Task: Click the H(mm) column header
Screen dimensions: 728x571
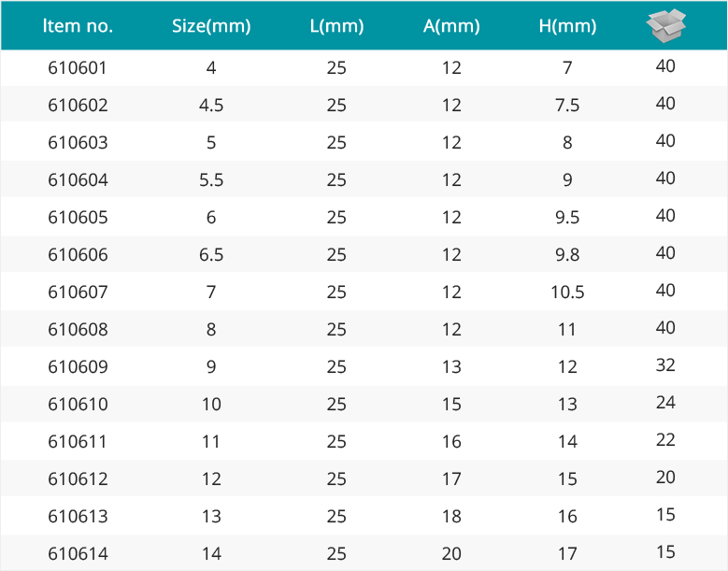Action: 567,26
